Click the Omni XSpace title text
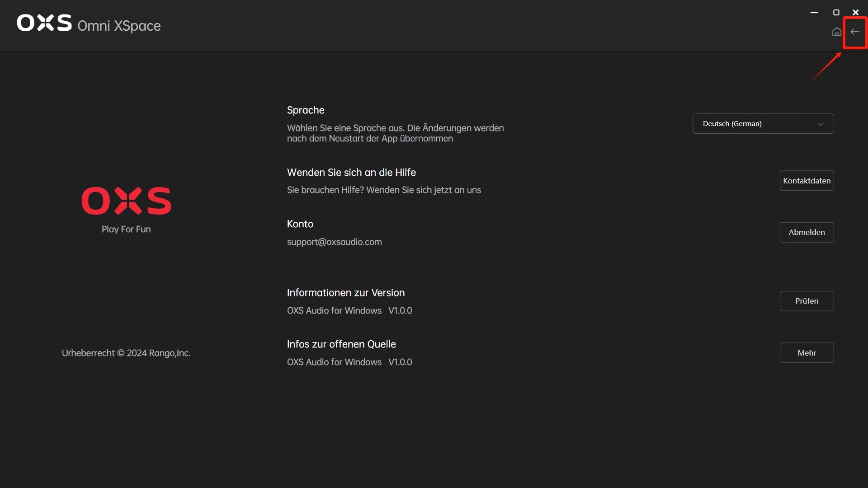868x488 pixels. [119, 26]
